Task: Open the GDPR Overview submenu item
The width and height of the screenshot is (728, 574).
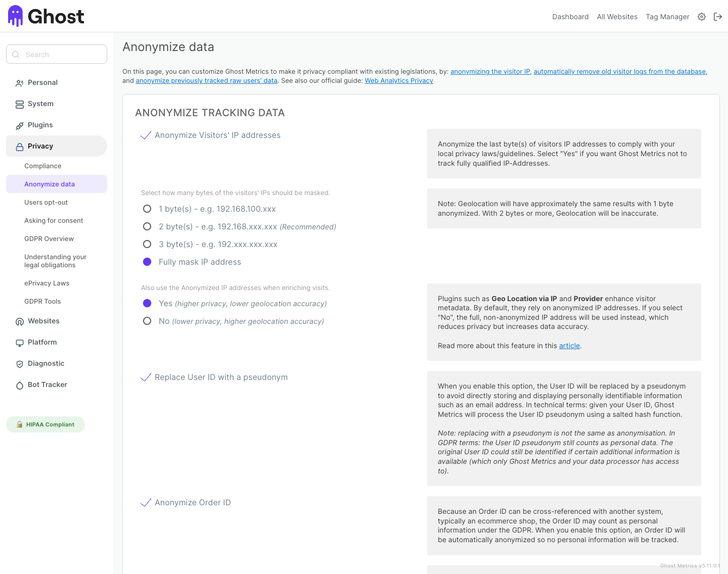Action: (57, 238)
